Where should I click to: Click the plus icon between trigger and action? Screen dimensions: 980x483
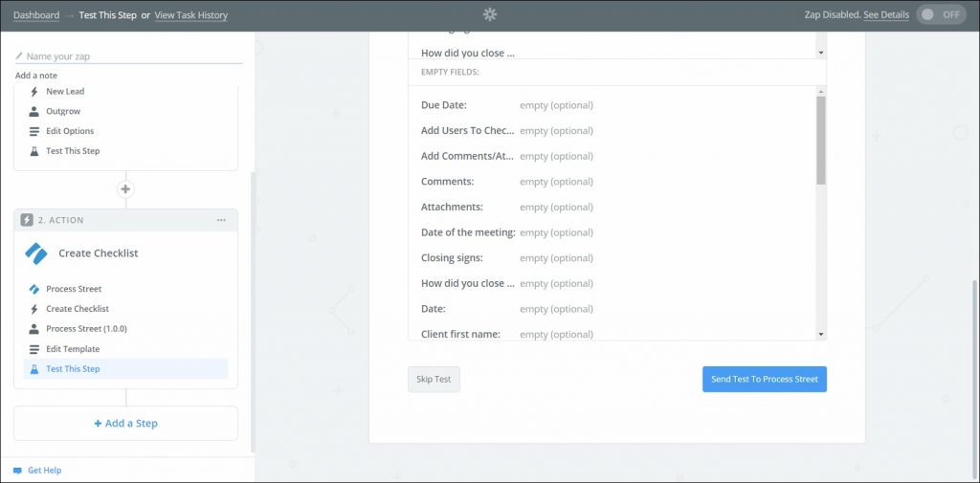pyautogui.click(x=125, y=189)
